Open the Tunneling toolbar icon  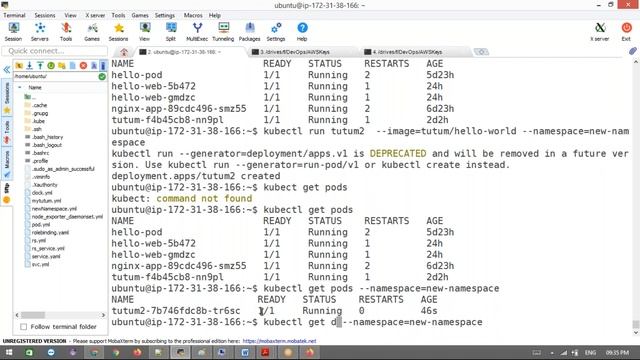coord(223,32)
